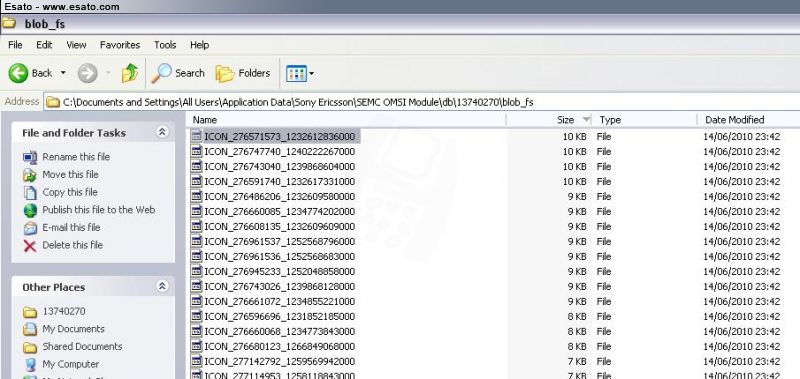Open My Computer link
Screen dimensions: 800x379
(70, 364)
